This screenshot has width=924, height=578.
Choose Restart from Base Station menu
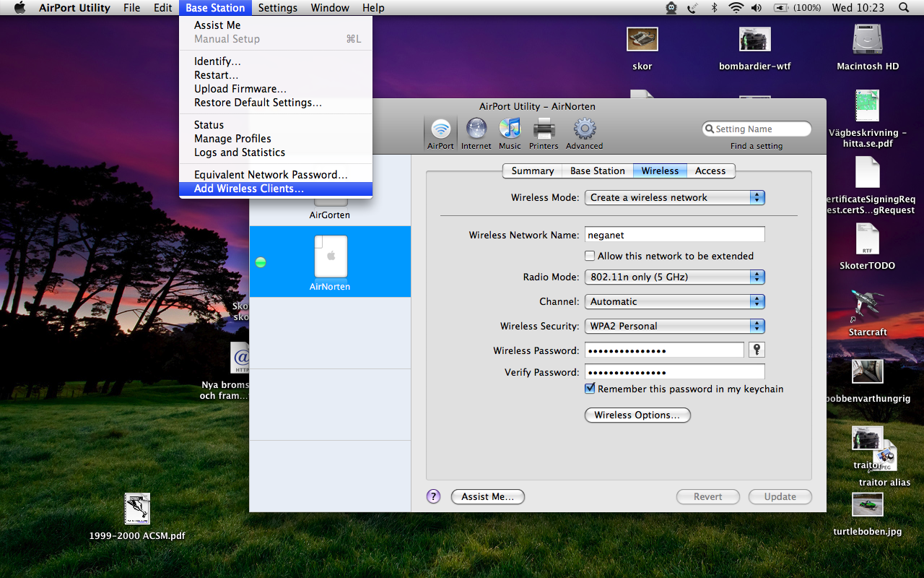pos(276,75)
